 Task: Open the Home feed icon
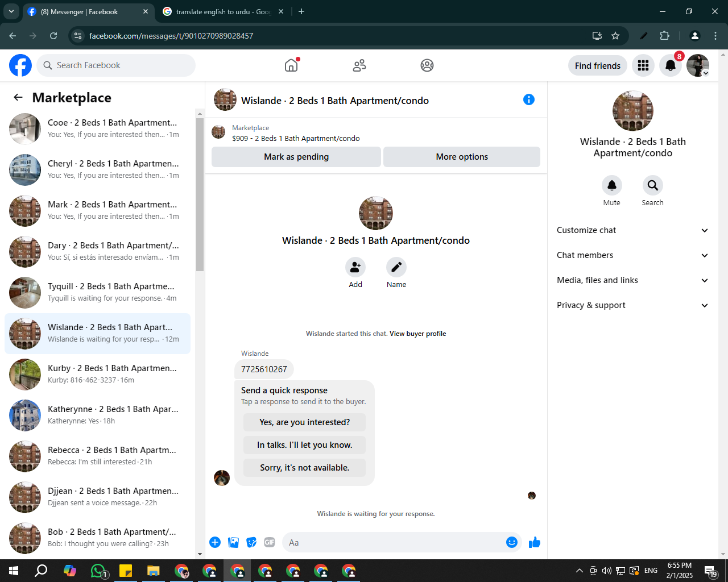[x=291, y=65]
